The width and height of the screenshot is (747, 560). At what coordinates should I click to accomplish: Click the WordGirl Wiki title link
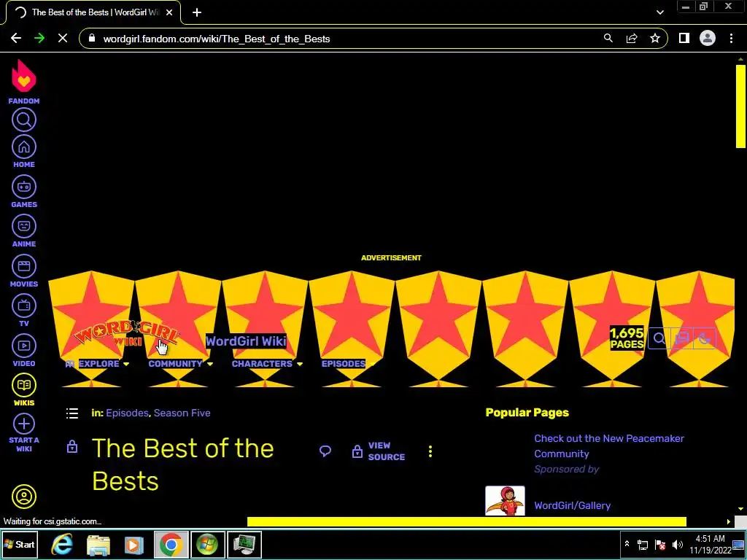point(247,341)
